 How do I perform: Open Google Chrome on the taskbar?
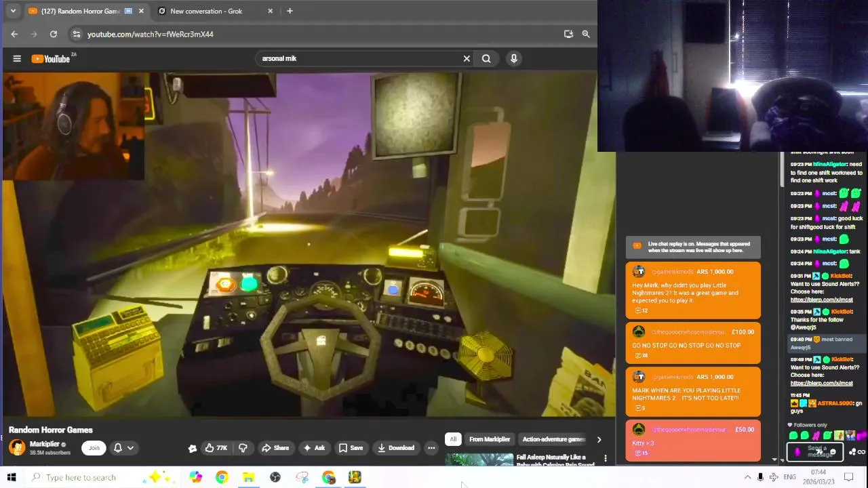click(222, 477)
